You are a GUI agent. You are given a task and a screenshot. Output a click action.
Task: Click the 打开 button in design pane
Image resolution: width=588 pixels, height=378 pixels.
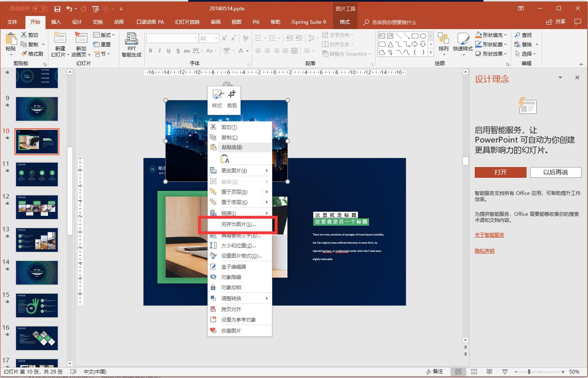point(500,172)
